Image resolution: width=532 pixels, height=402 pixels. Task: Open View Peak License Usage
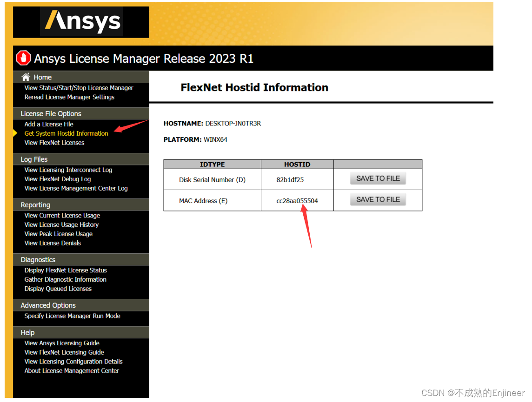[x=58, y=234]
